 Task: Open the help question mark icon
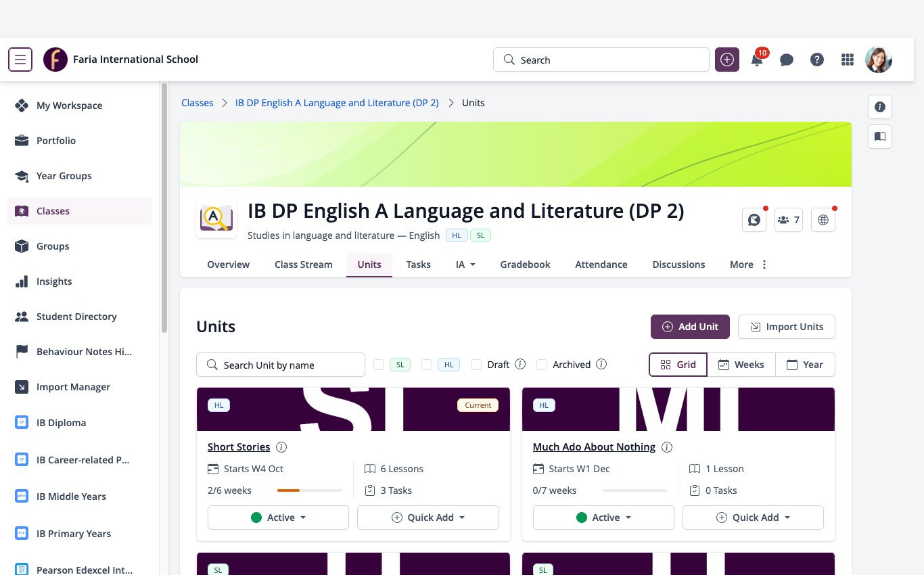point(817,60)
